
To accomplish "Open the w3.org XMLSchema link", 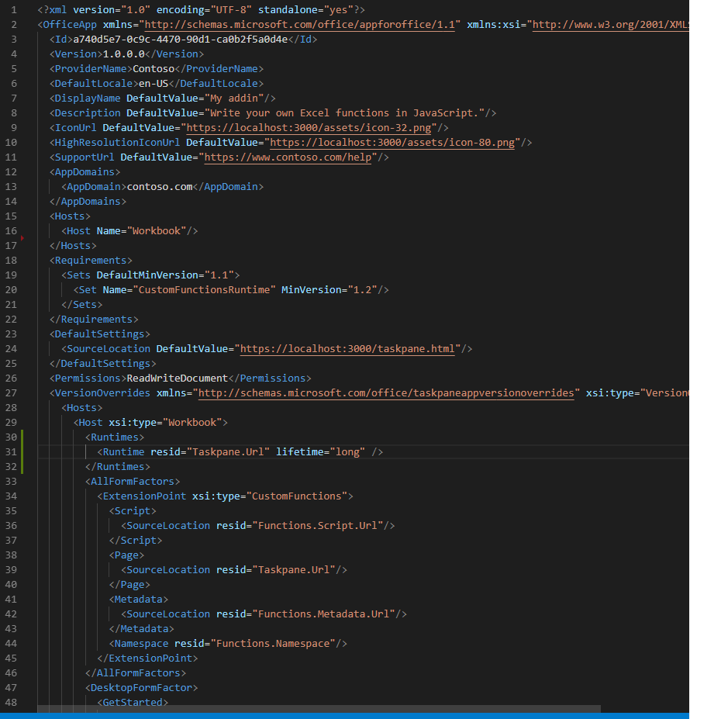I will (620, 24).
